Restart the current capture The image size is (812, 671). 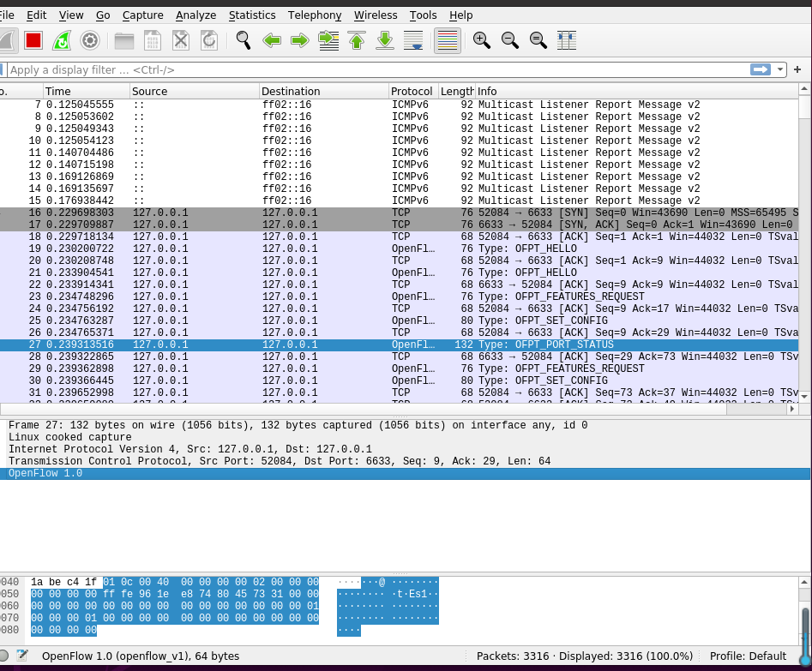62,40
